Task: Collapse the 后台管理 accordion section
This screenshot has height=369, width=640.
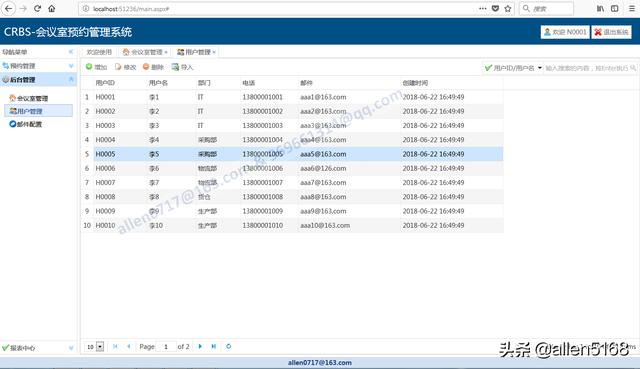Action: [x=38, y=80]
